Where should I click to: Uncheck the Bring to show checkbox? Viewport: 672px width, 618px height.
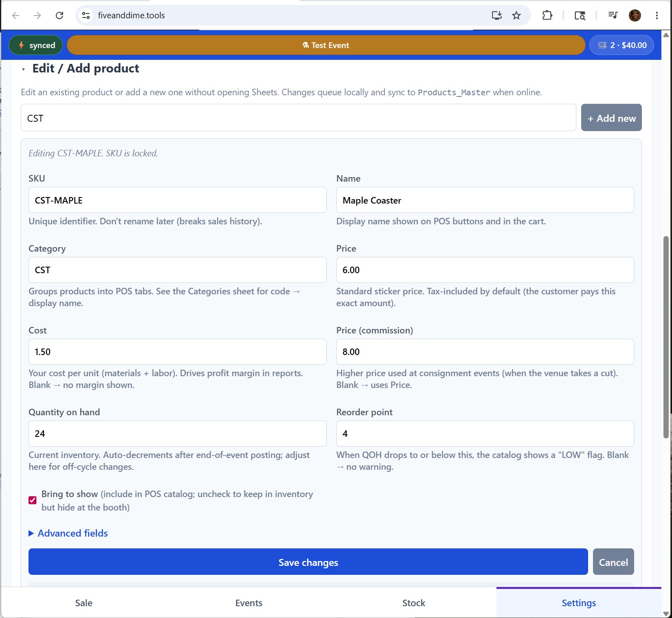click(x=33, y=500)
